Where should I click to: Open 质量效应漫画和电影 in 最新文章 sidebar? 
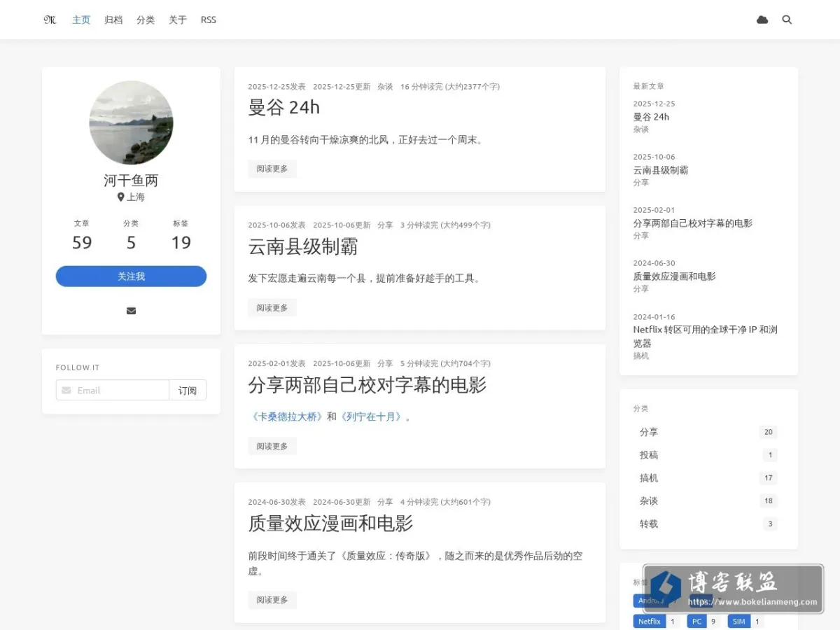(675, 276)
